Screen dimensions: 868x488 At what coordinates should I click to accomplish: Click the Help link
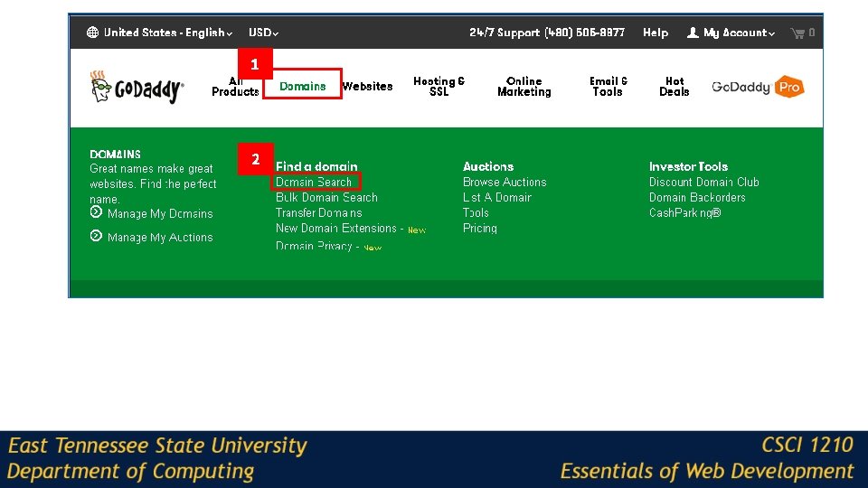coord(656,33)
